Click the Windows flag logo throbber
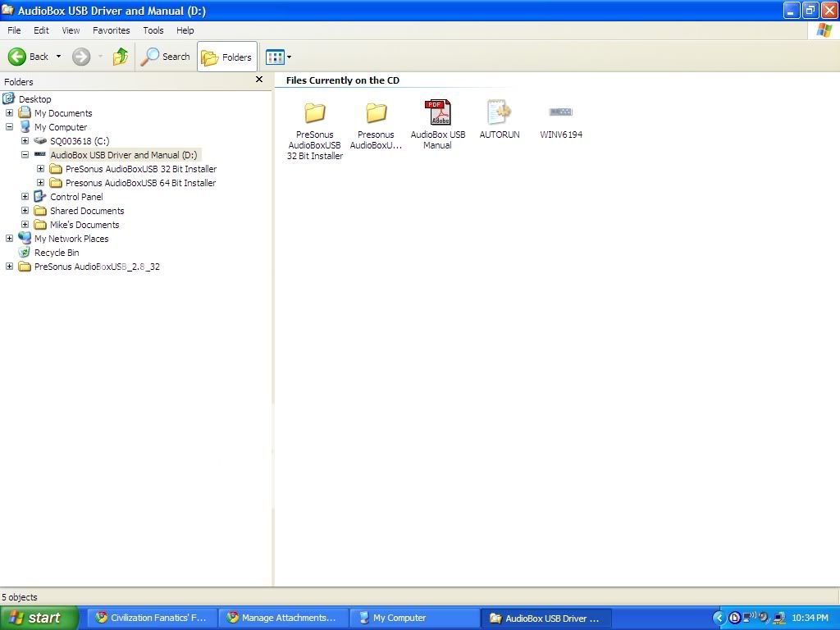The height and width of the screenshot is (630, 840). click(824, 30)
